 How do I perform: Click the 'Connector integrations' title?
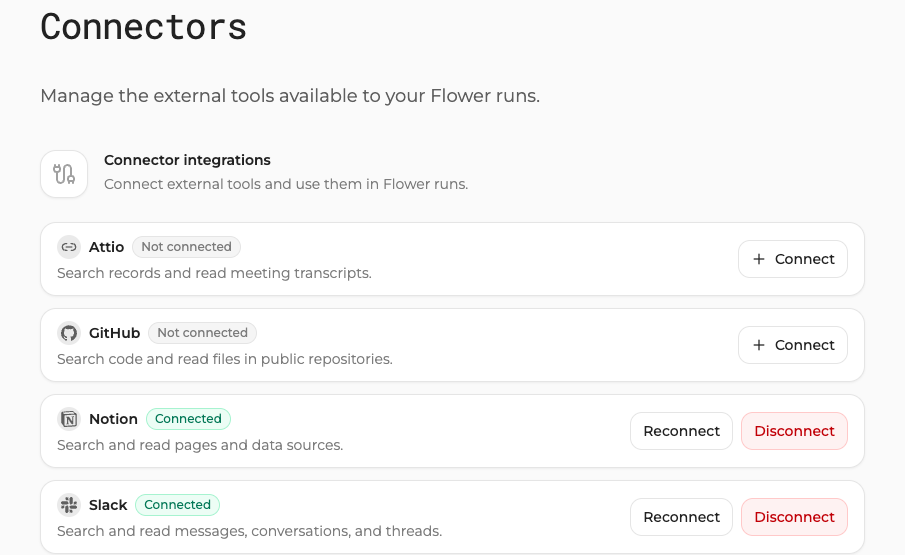pos(187,160)
